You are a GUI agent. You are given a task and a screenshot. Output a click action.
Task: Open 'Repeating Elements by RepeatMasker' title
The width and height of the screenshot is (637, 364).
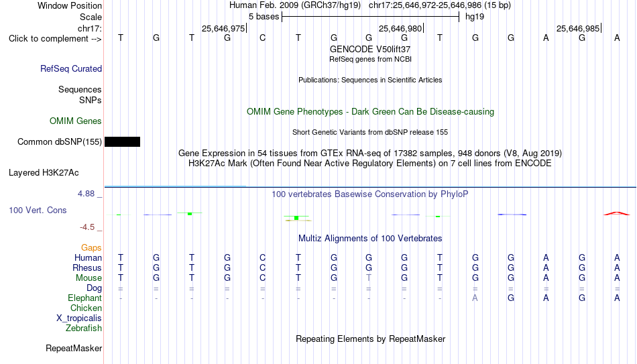371,339
